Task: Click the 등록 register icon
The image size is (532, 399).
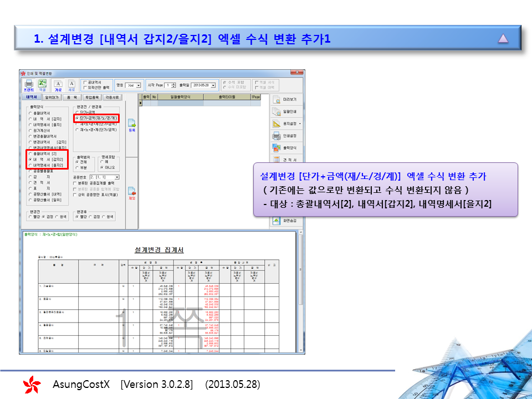Action: click(x=132, y=125)
